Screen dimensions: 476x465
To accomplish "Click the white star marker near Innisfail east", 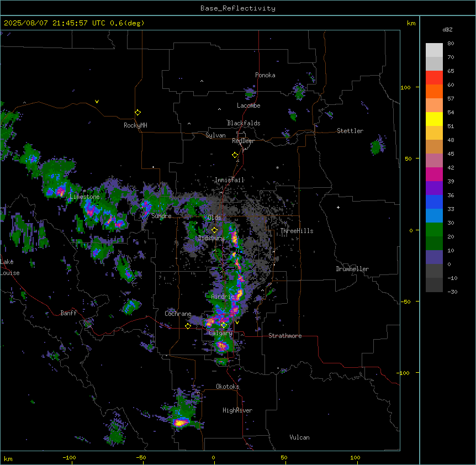I will pyautogui.click(x=277, y=167).
